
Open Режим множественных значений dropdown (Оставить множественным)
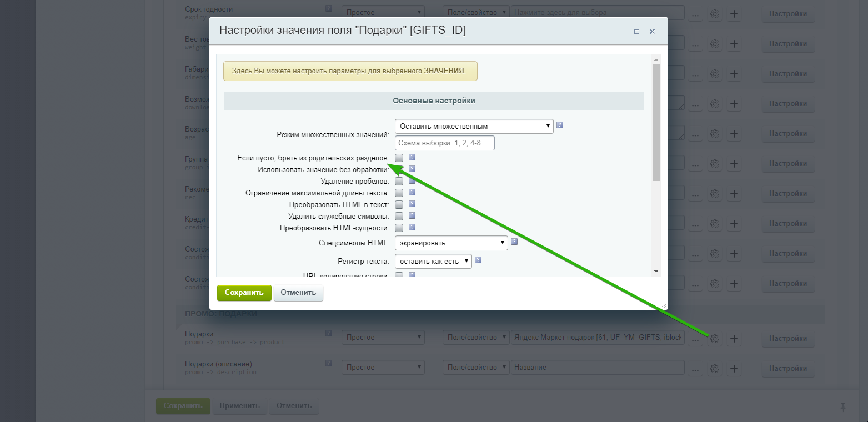click(x=474, y=126)
